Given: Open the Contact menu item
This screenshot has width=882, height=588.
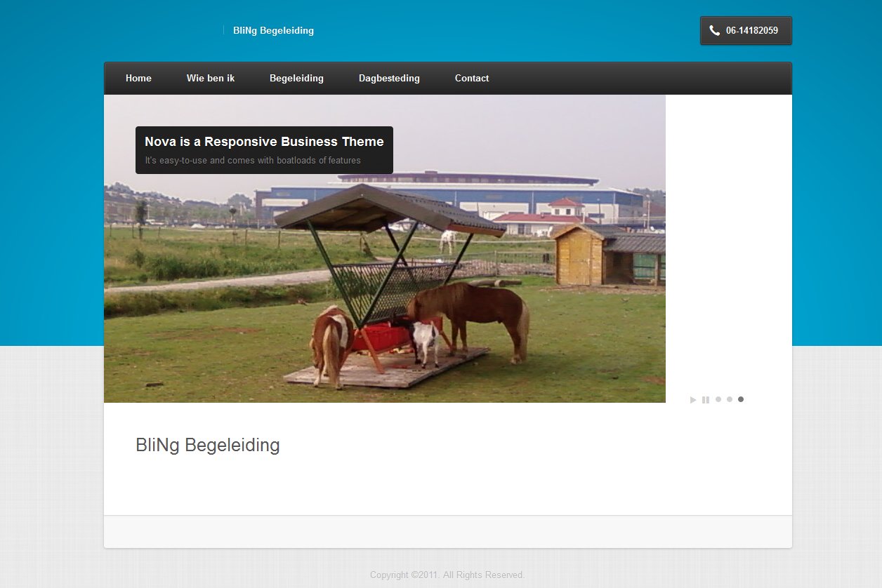Looking at the screenshot, I should point(472,79).
